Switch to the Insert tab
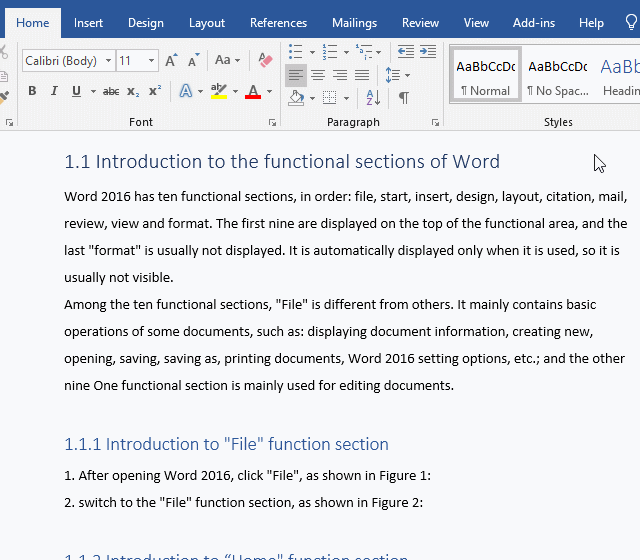 [x=88, y=23]
